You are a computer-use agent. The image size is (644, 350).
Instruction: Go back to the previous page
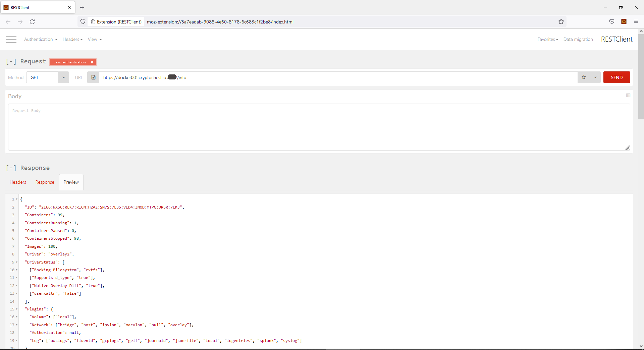(8, 22)
